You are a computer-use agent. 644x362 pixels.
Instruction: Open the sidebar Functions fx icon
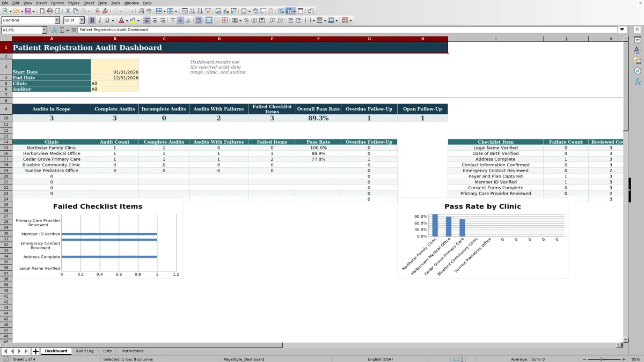pos(638,82)
